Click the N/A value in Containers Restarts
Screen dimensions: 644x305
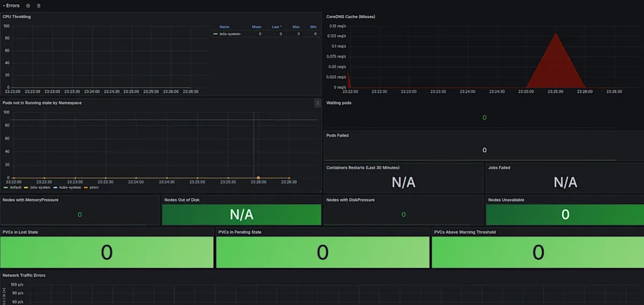click(x=403, y=183)
